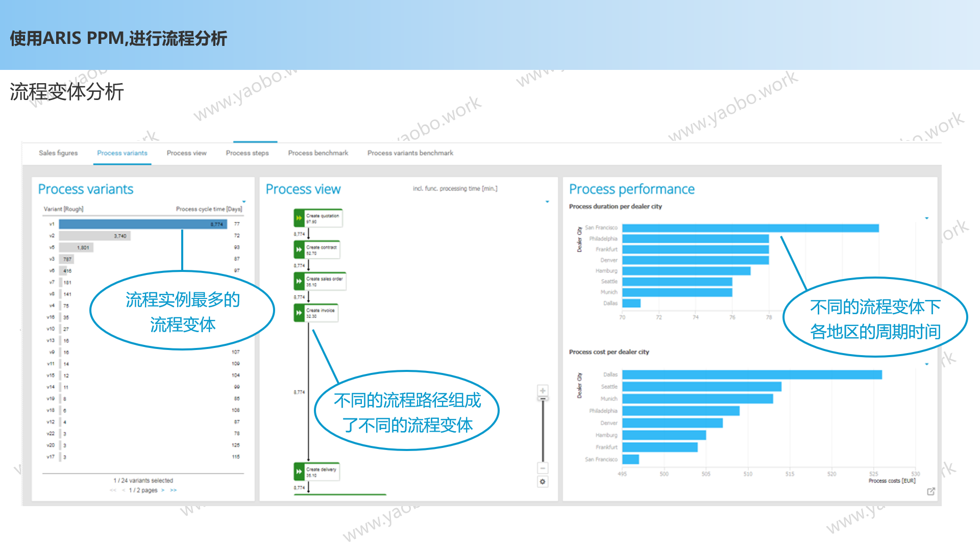Click the variant v7 row label

(52, 282)
